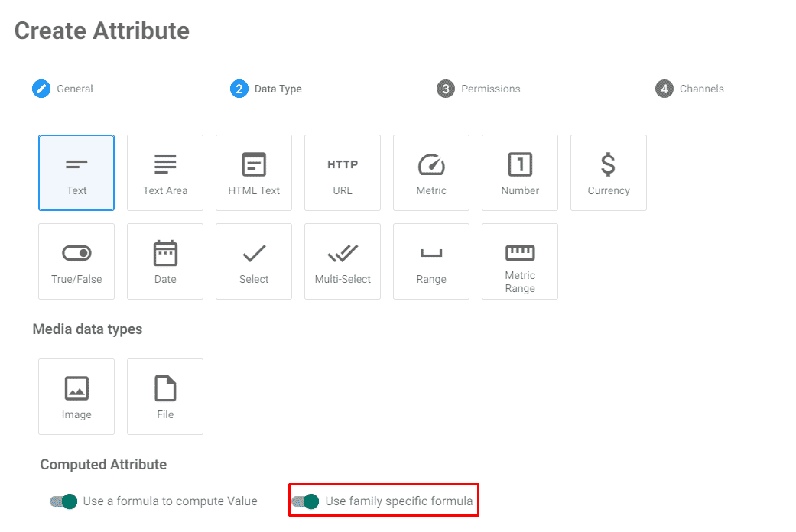Pick the HTML Text data type

point(254,173)
